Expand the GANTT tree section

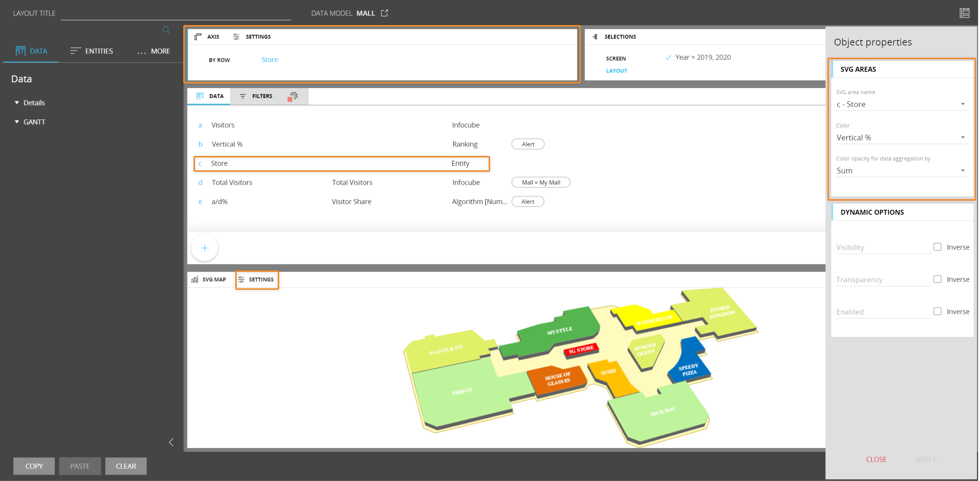click(x=17, y=122)
